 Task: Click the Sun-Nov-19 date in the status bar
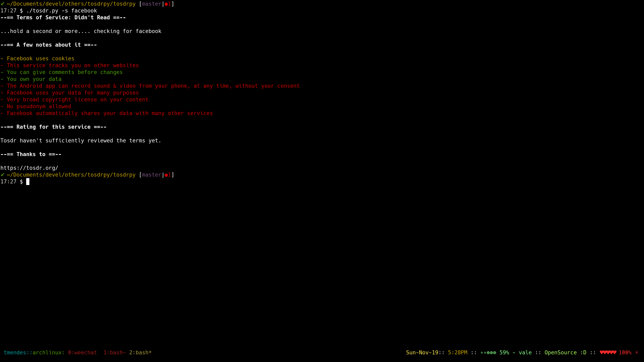point(422,353)
